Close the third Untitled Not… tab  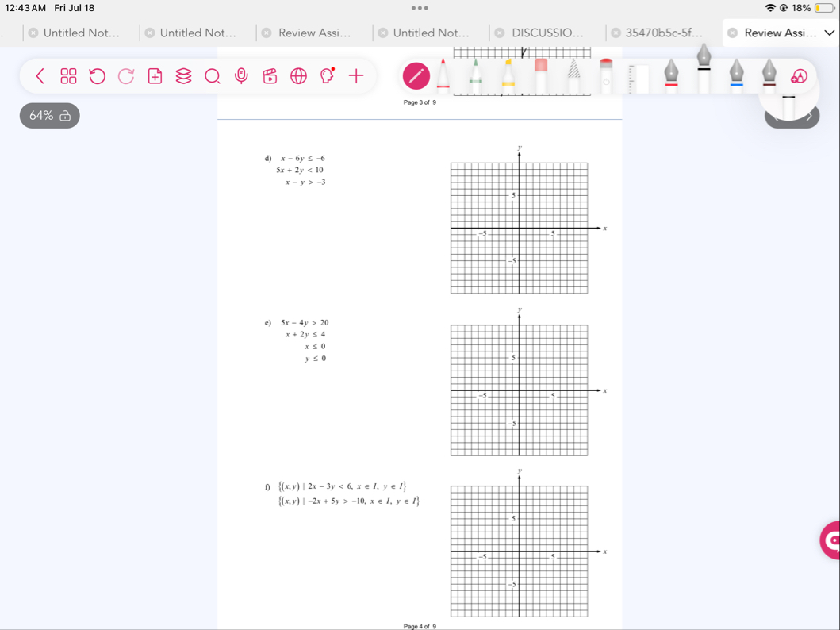click(x=383, y=33)
